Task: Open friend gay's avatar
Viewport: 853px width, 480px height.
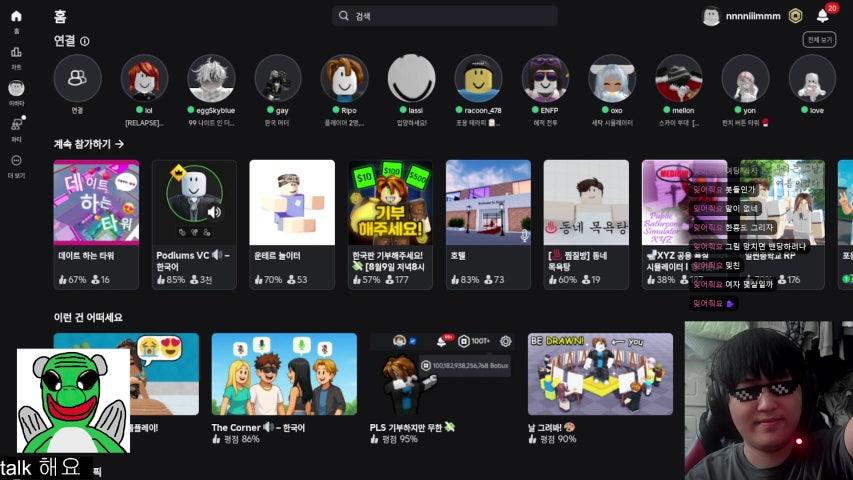Action: click(278, 78)
